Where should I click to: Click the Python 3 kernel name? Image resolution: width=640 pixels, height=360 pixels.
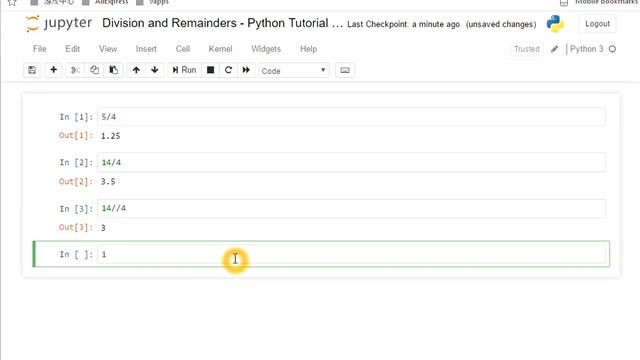click(587, 49)
